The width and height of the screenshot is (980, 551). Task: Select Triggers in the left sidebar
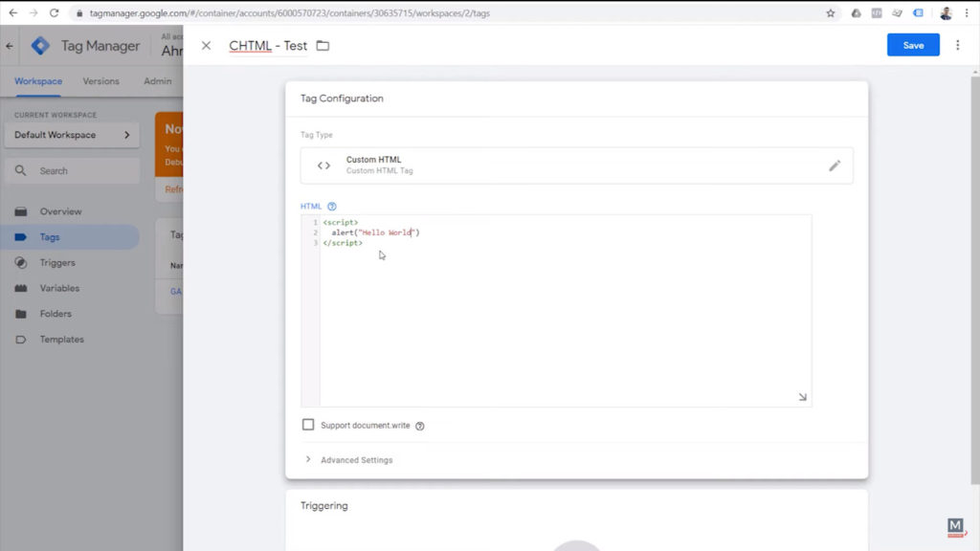pos(57,263)
